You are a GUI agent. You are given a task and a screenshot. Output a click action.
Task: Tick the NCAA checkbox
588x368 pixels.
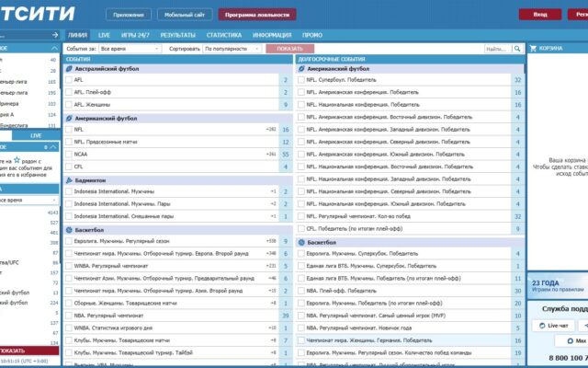tap(69, 154)
